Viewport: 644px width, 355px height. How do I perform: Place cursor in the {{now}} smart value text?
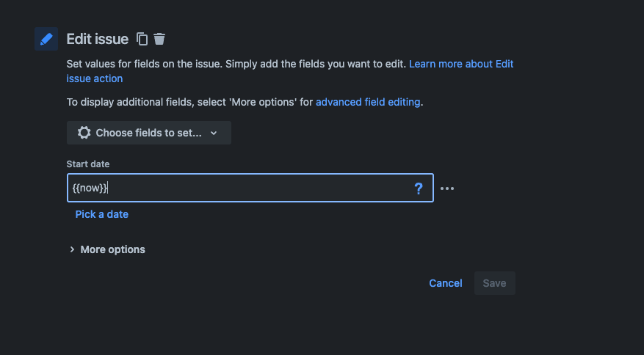click(90, 188)
